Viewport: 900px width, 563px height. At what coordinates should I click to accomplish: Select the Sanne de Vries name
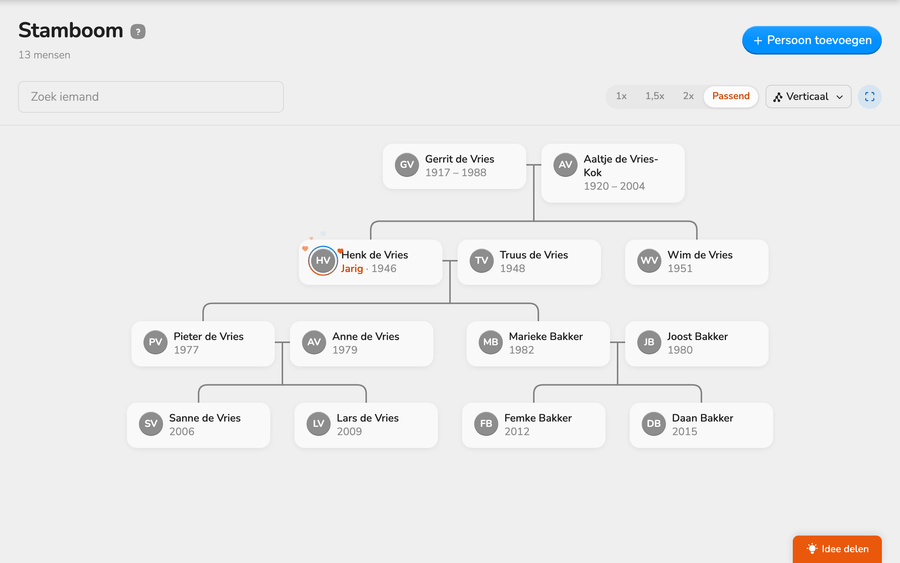click(205, 418)
